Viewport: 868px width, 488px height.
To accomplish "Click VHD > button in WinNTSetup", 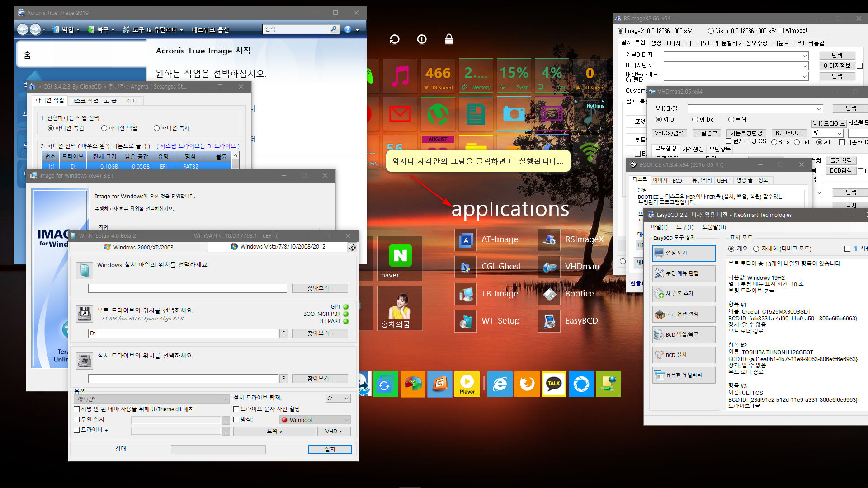I will (334, 432).
